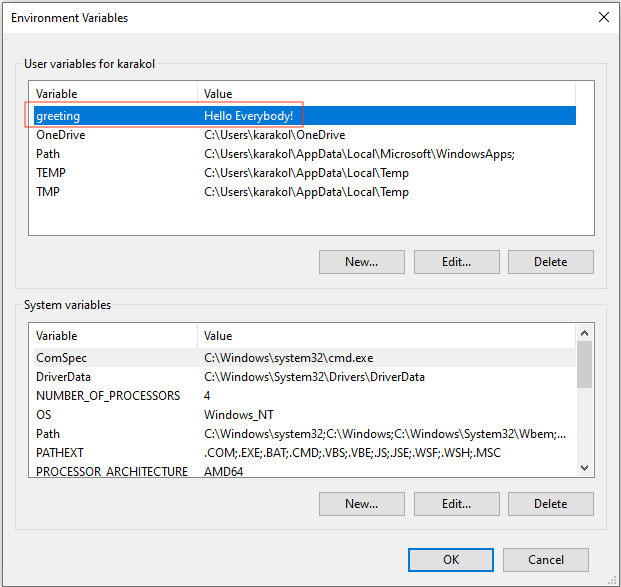The width and height of the screenshot is (621, 587).
Task: Select the OS system variable
Action: [305, 415]
